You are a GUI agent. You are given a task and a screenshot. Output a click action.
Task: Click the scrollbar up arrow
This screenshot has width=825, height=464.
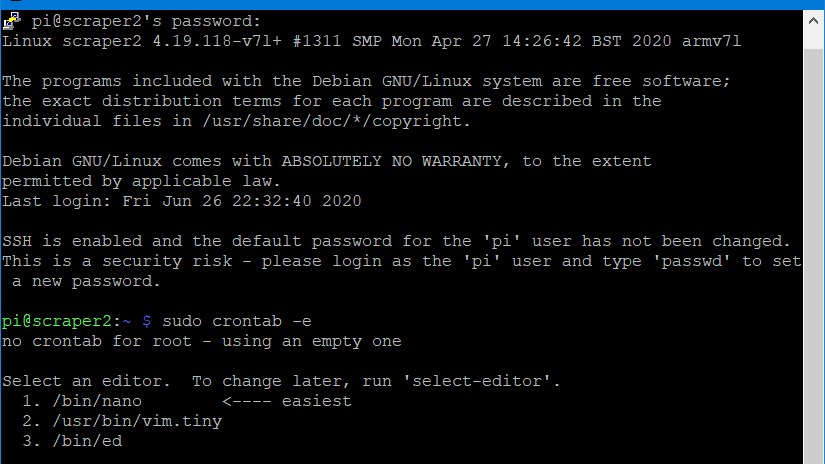pyautogui.click(x=813, y=21)
